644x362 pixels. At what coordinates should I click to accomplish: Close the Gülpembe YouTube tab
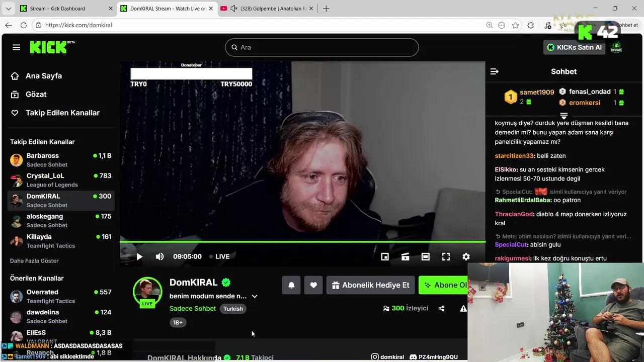[x=311, y=9]
